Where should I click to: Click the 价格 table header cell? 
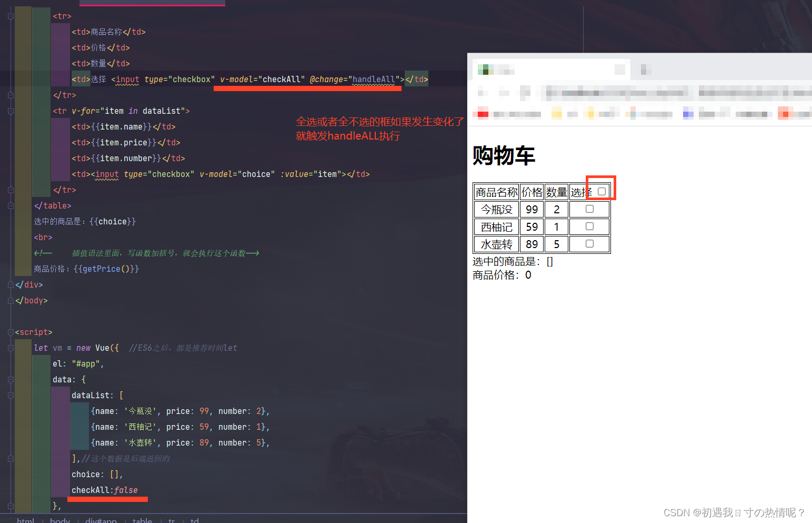tap(532, 192)
